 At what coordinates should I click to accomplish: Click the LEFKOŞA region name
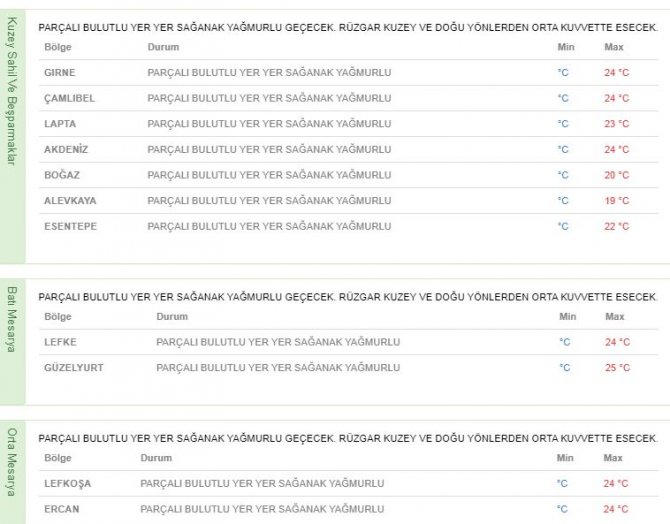click(67, 483)
